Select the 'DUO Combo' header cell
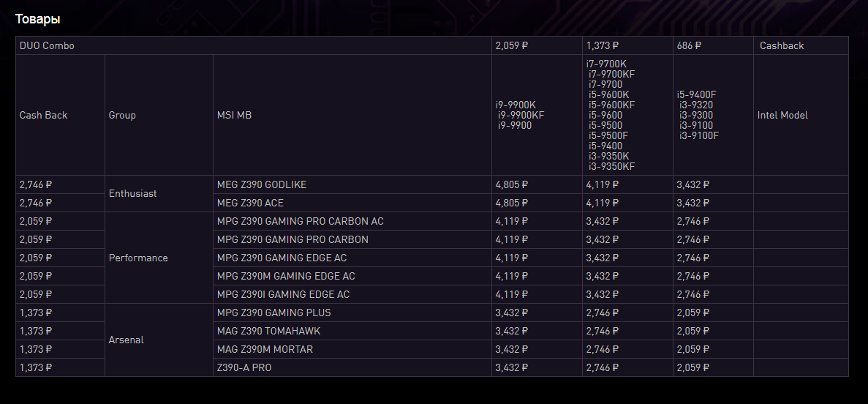 coord(254,45)
